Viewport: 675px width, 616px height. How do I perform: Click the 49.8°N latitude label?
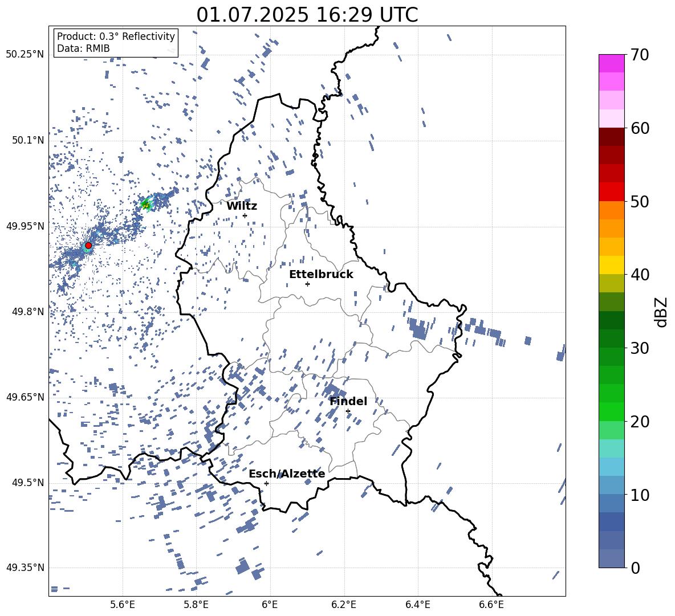click(x=28, y=312)
